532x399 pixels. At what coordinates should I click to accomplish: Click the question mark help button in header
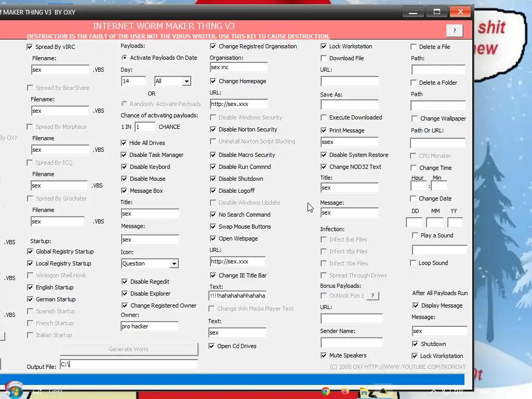[455, 31]
